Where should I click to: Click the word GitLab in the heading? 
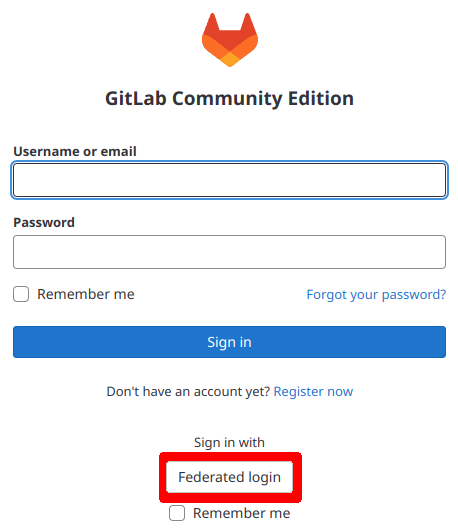(x=136, y=99)
